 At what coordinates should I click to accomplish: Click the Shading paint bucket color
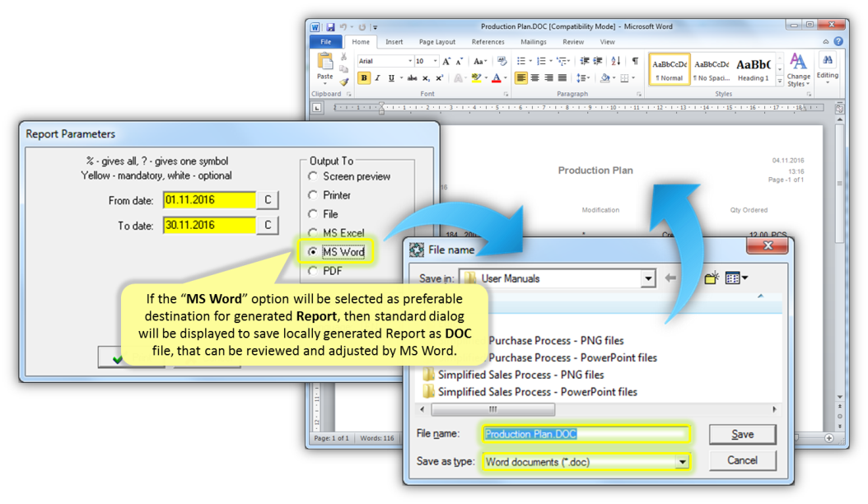click(605, 78)
